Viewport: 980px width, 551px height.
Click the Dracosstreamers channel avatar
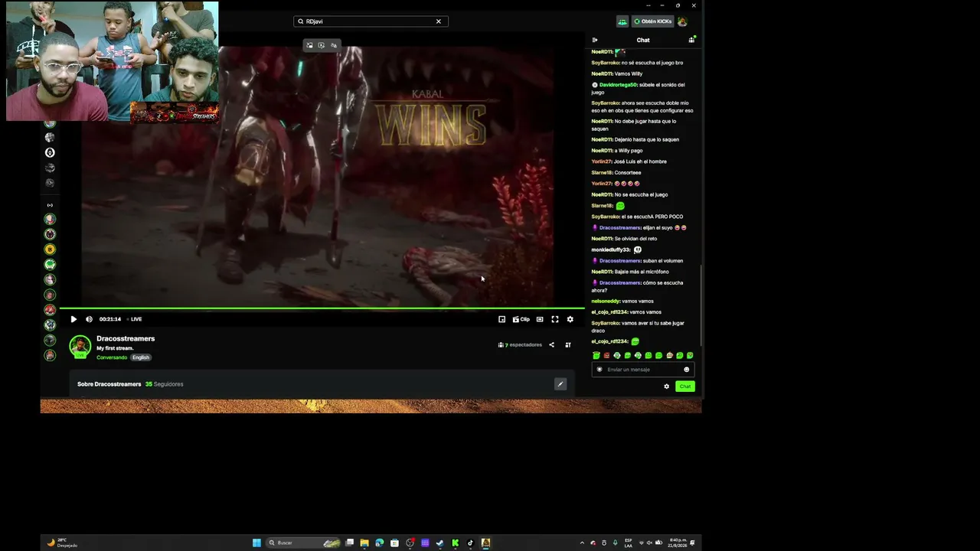[x=80, y=347]
